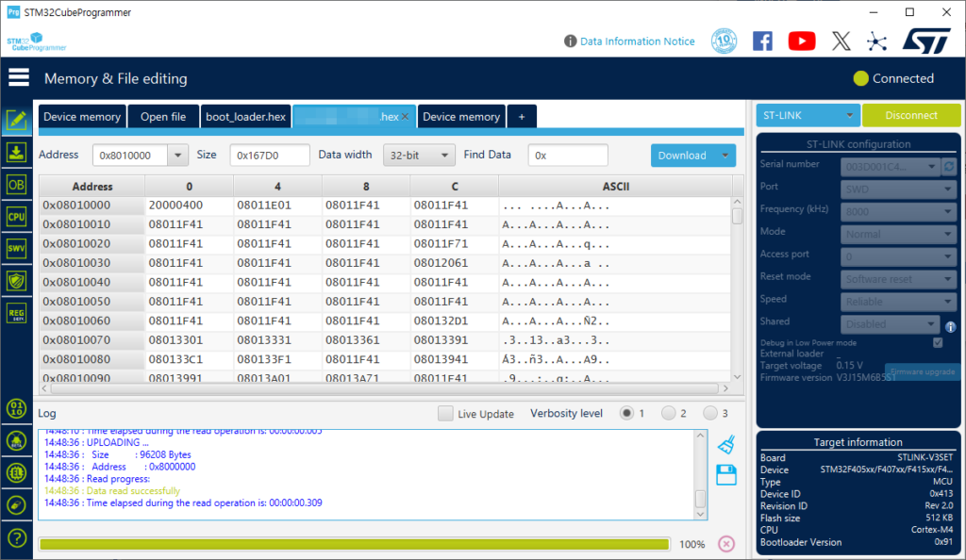Enable the Live Update checkbox
Image resolution: width=966 pixels, height=560 pixels.
(445, 414)
